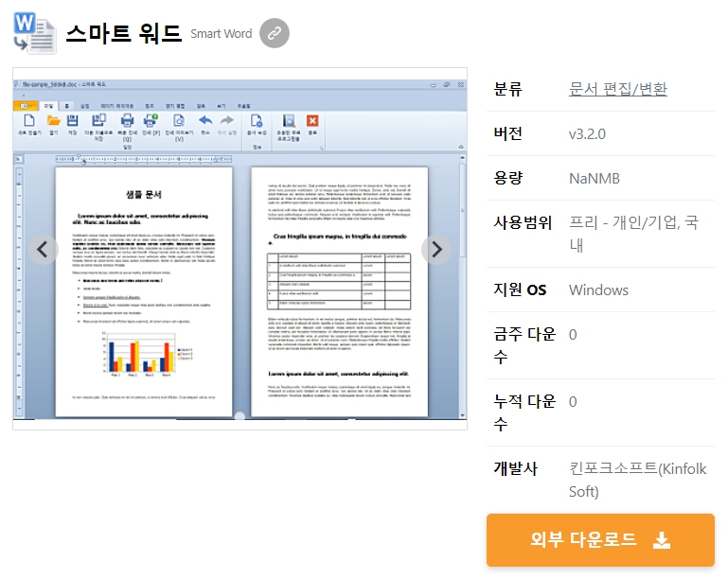Click the 버전 row label

508,133
